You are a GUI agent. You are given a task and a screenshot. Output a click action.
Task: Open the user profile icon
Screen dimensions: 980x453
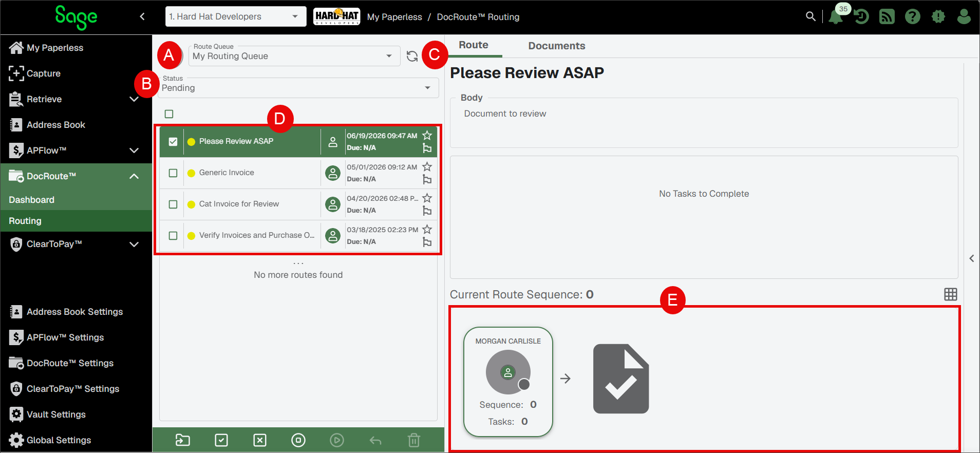coord(964,17)
